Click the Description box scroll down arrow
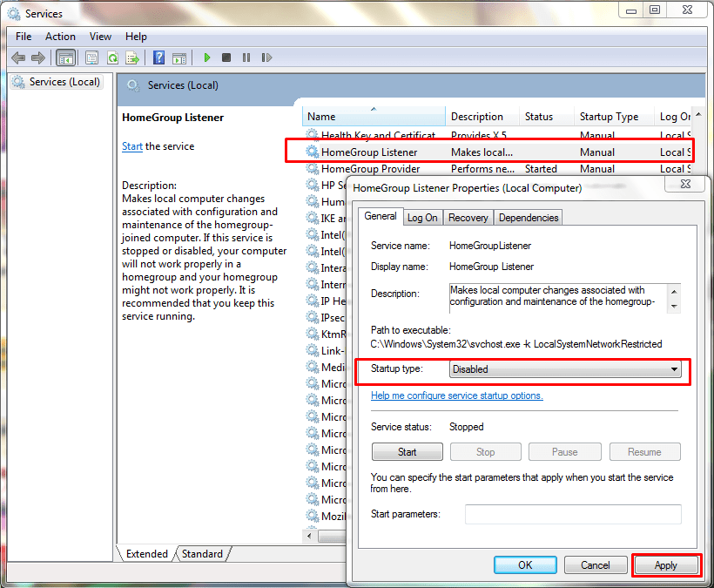 pos(674,307)
